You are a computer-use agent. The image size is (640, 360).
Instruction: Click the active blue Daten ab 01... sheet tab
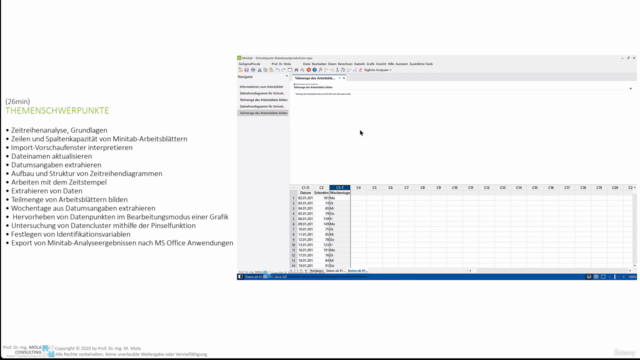coord(357,271)
